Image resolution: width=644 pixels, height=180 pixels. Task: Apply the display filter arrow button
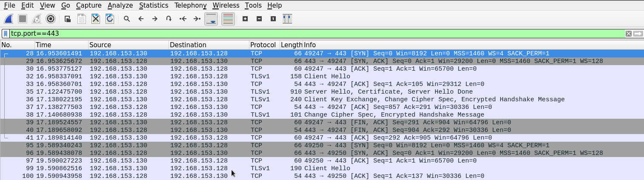coord(638,34)
